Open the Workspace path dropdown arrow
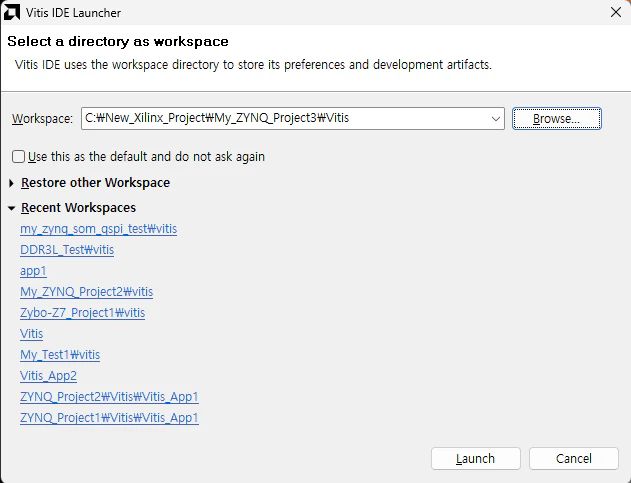 (x=495, y=119)
